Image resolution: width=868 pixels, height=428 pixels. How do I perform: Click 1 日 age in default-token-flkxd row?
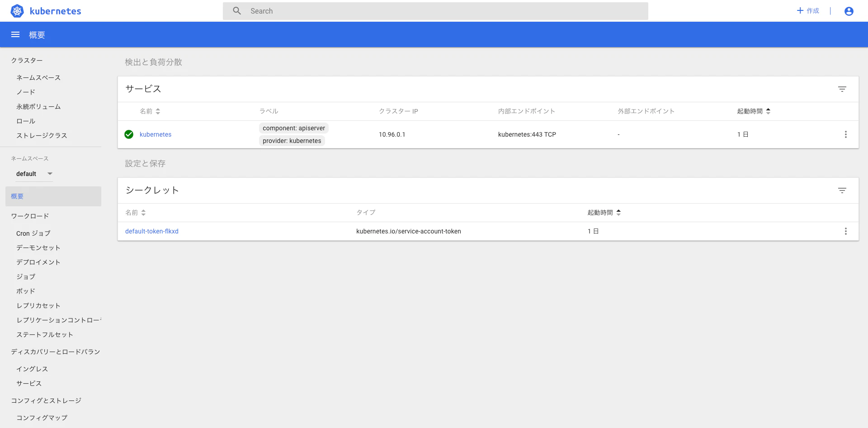(x=593, y=231)
